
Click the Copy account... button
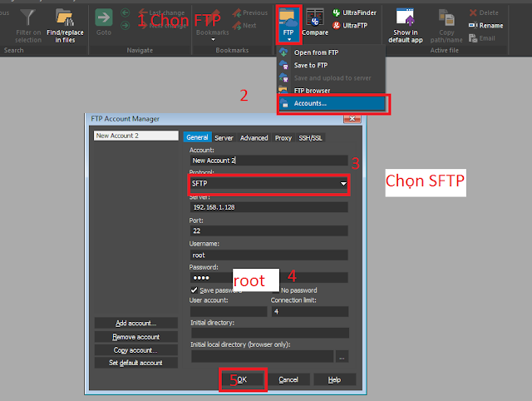pos(136,350)
